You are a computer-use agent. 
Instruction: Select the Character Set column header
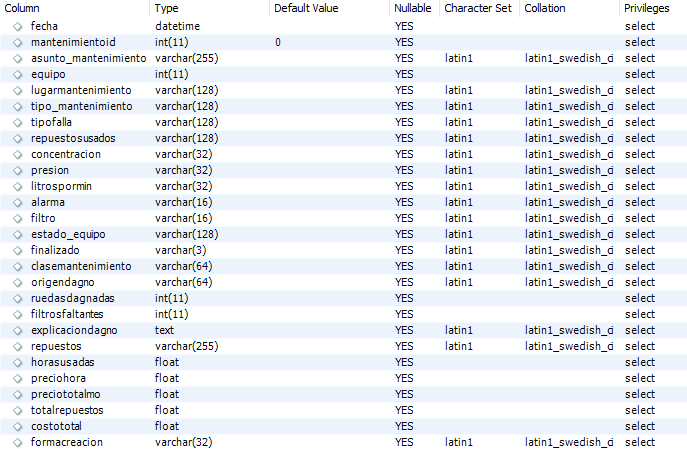tap(478, 8)
